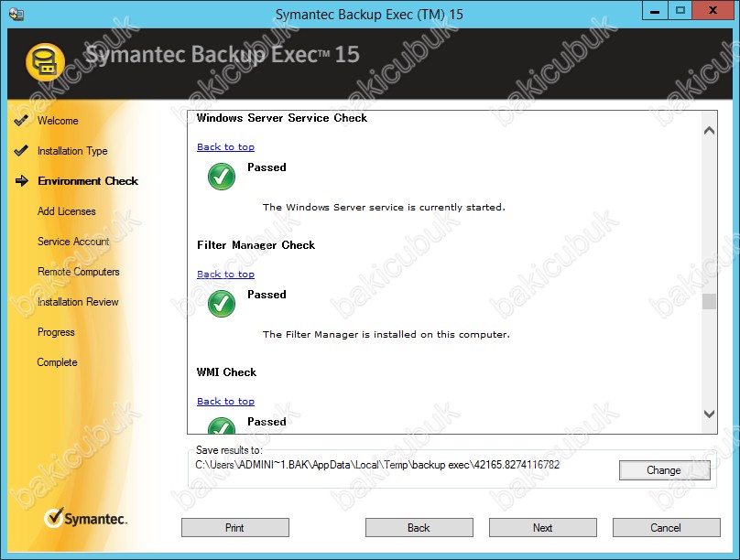Click the save results file path text

click(x=377, y=465)
